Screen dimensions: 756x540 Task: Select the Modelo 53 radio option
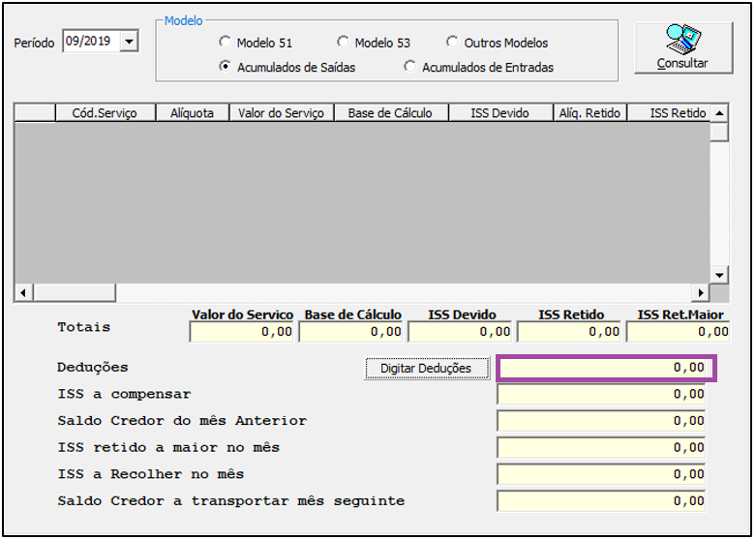(x=344, y=43)
